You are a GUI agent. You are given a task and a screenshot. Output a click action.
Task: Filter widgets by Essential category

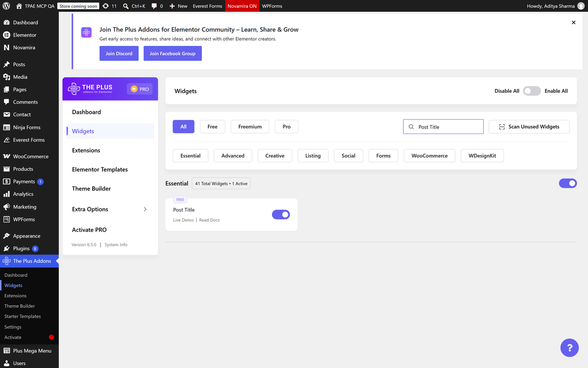(190, 156)
